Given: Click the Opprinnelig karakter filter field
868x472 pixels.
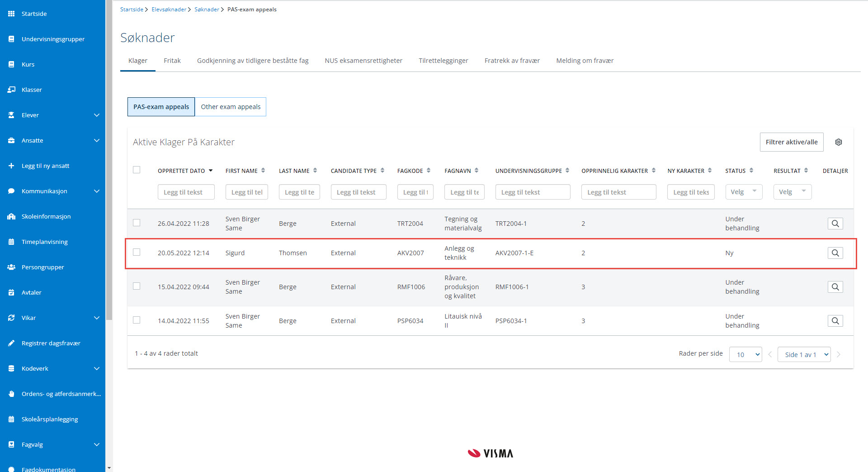Looking at the screenshot, I should 618,192.
